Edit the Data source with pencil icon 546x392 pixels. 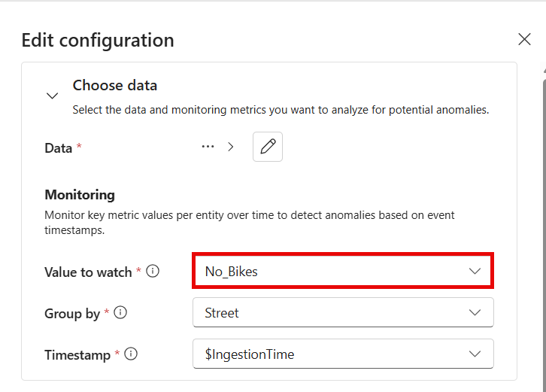[268, 147]
